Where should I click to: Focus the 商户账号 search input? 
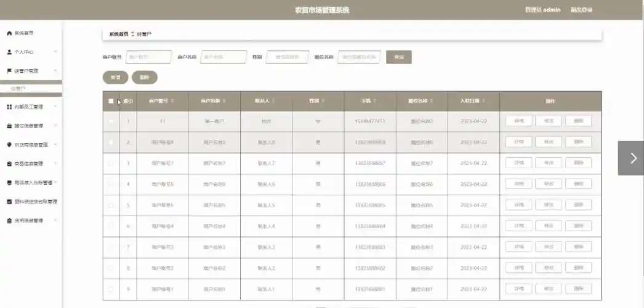tap(148, 57)
